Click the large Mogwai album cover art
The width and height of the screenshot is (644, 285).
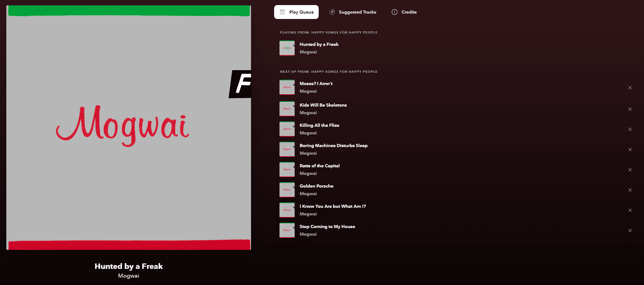pos(129,127)
